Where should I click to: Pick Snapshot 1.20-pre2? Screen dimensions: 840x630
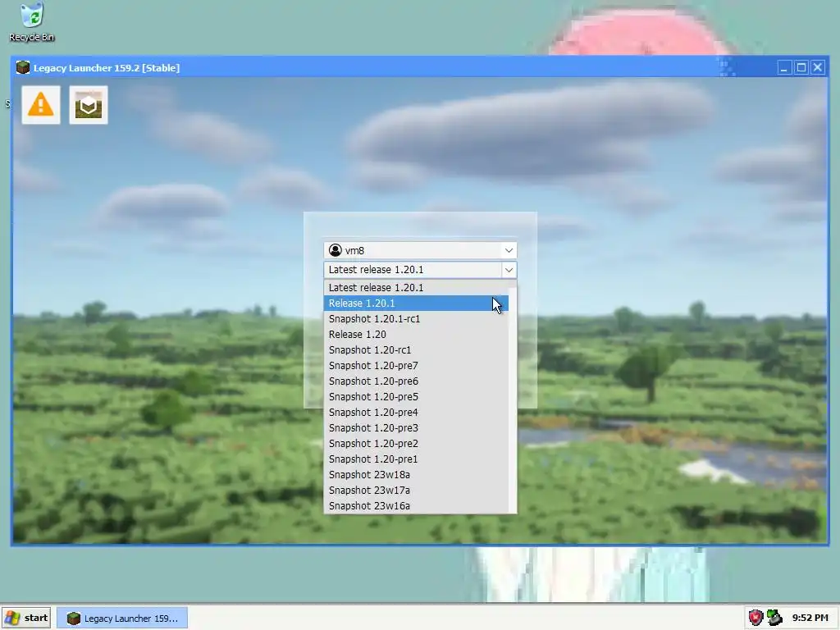click(416, 443)
